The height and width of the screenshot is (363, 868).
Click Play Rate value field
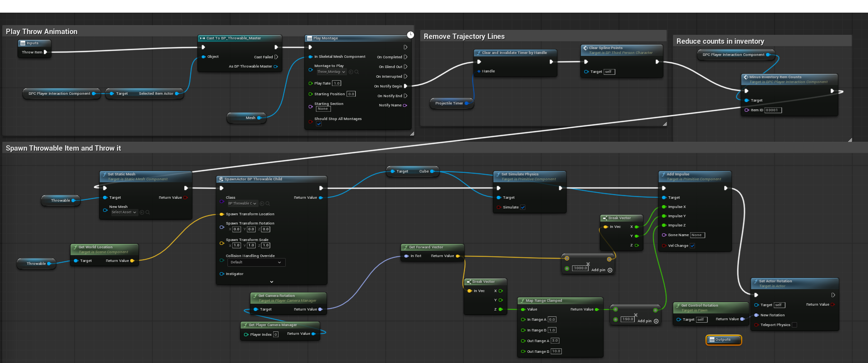click(x=337, y=84)
